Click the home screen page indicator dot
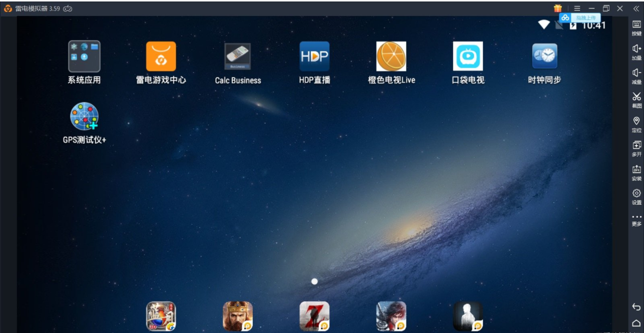The image size is (644, 333). coord(314,282)
